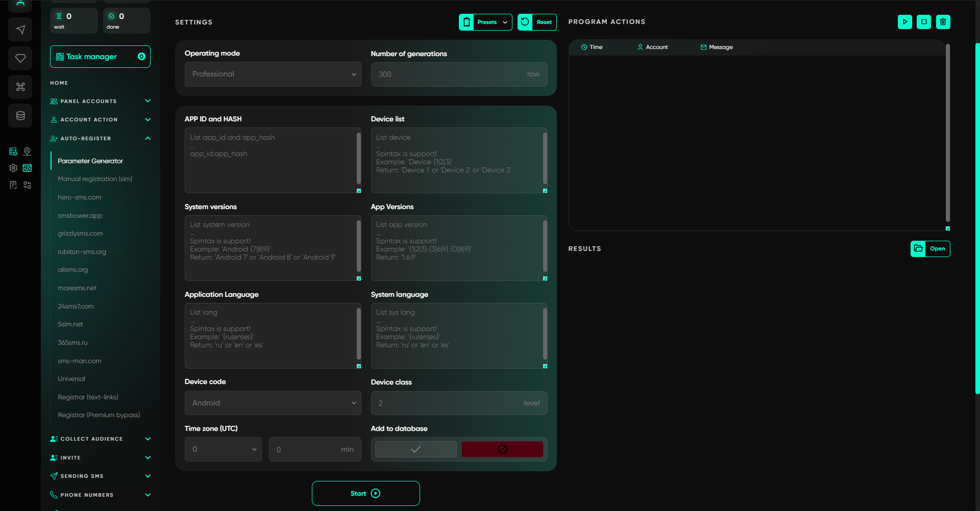The height and width of the screenshot is (511, 980).
Task: Clear program actions with the trash icon
Action: click(x=943, y=22)
